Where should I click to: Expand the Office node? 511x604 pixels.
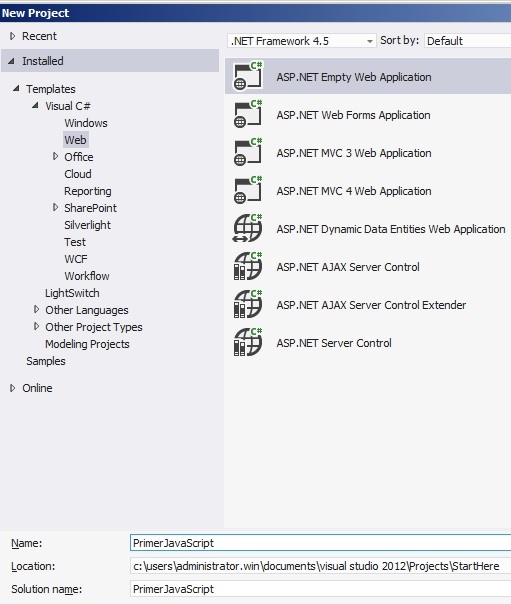[x=55, y=156]
